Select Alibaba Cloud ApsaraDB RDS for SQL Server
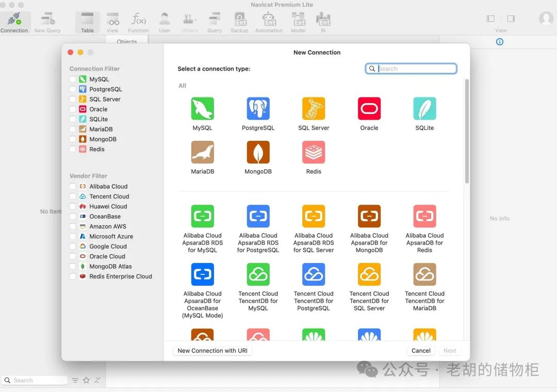Image resolution: width=557 pixels, height=392 pixels. coord(314,216)
